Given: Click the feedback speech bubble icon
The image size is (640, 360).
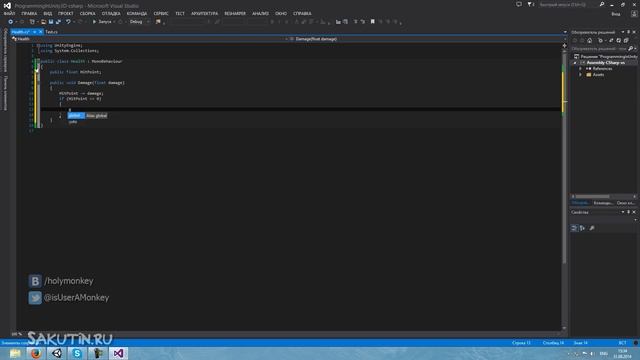Looking at the screenshot, I should (x=519, y=4).
